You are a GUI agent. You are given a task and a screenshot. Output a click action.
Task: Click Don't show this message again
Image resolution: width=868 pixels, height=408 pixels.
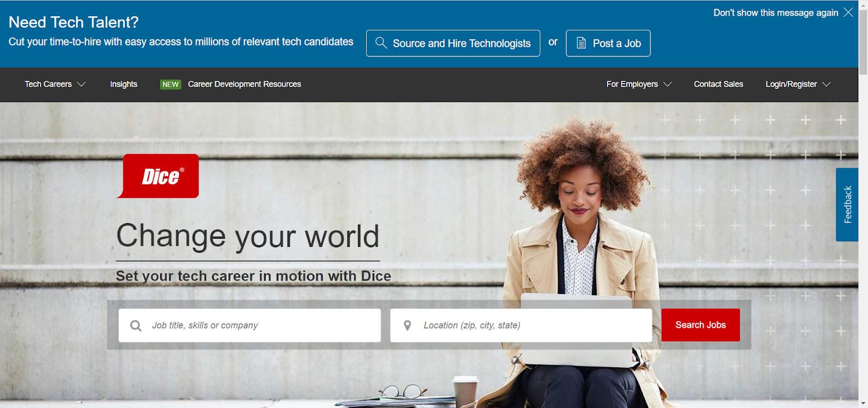pyautogui.click(x=776, y=12)
